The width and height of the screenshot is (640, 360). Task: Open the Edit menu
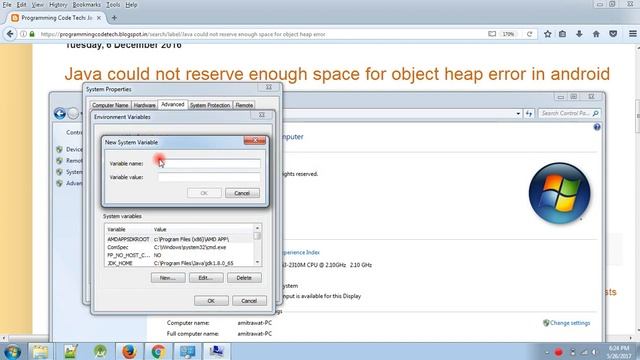click(x=21, y=5)
